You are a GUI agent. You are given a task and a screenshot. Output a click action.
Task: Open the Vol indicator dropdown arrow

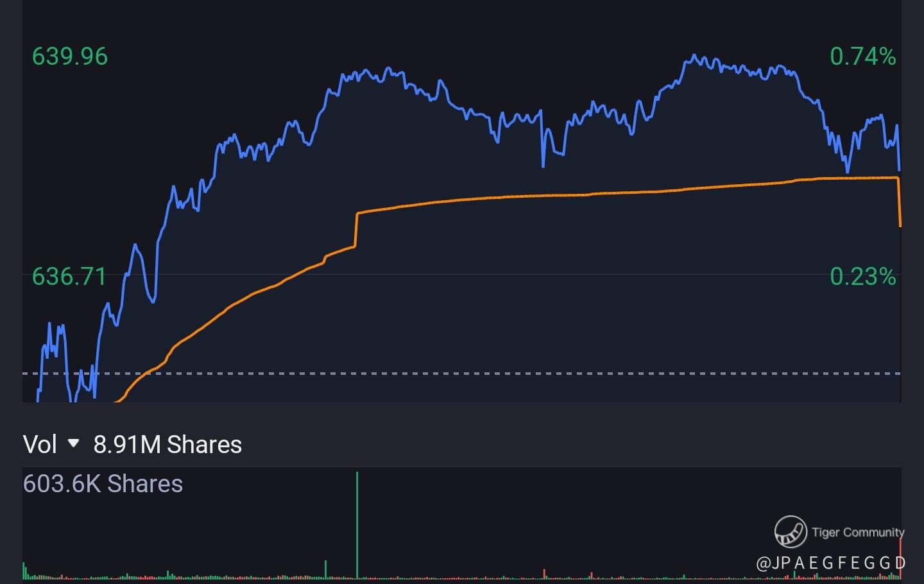tap(74, 443)
